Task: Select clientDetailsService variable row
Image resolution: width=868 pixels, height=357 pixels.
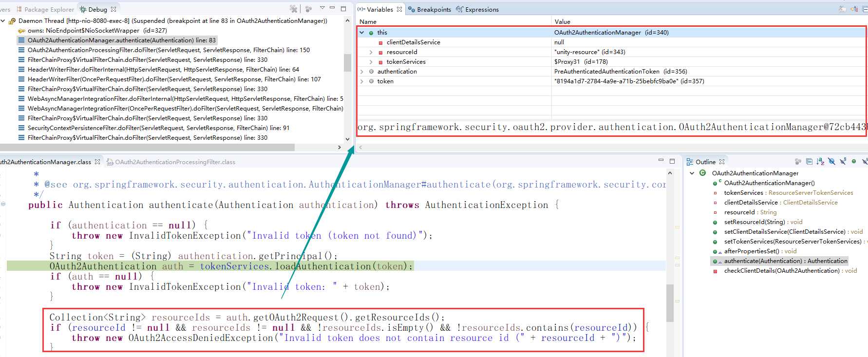Action: pos(611,42)
